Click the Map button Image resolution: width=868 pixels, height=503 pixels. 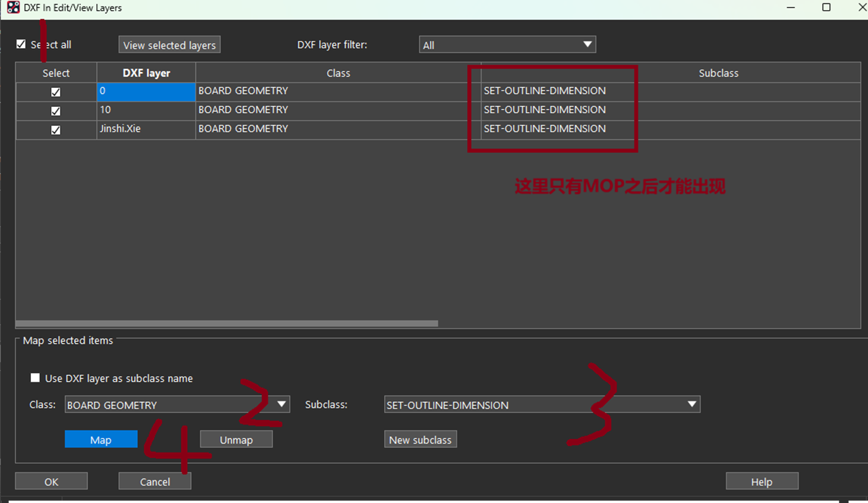pyautogui.click(x=101, y=439)
